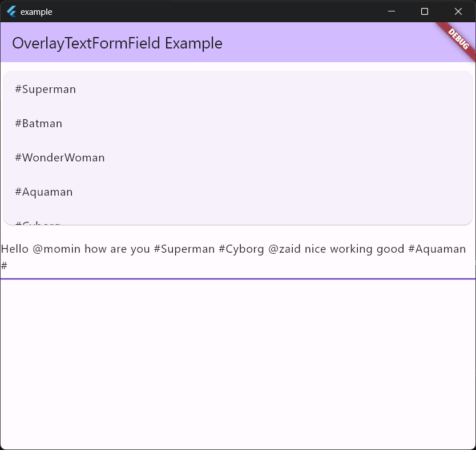Maximize the example window

[425, 11]
